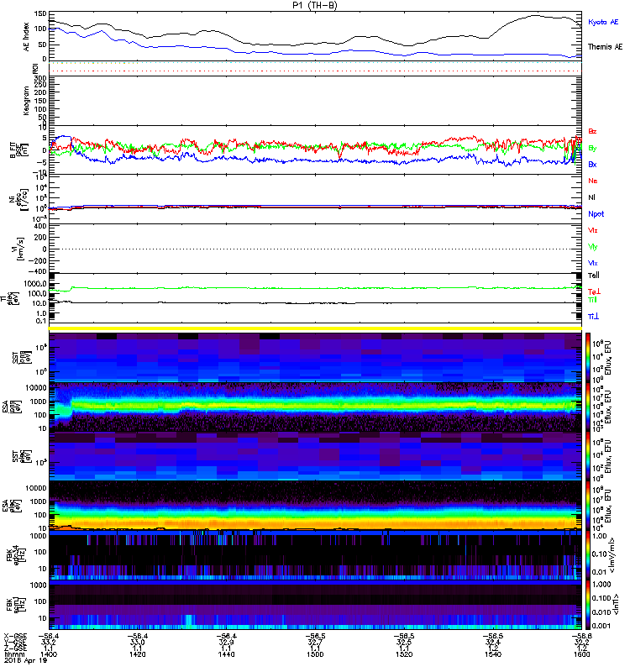This screenshot has width=630, height=672.
Task: Click the '1420' time tick label
Action: 138,654
